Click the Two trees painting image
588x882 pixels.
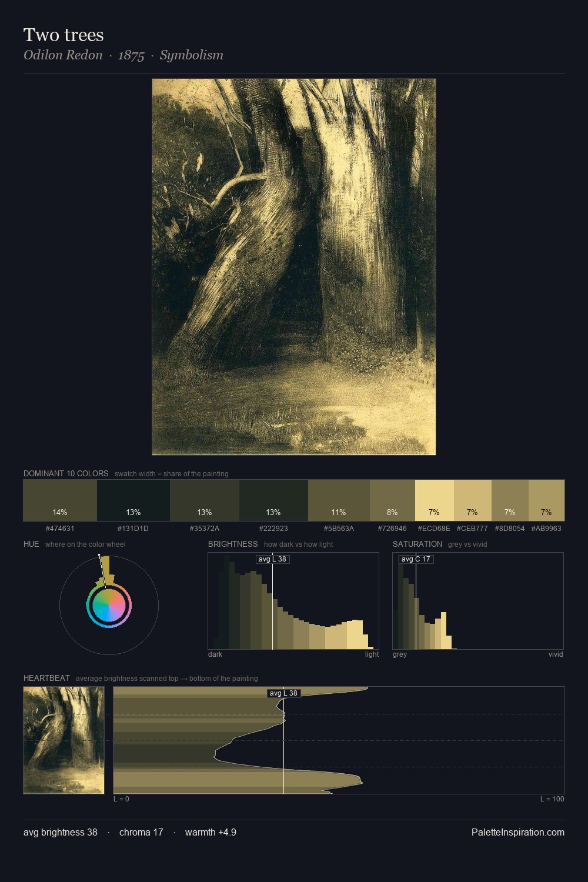tap(294, 267)
